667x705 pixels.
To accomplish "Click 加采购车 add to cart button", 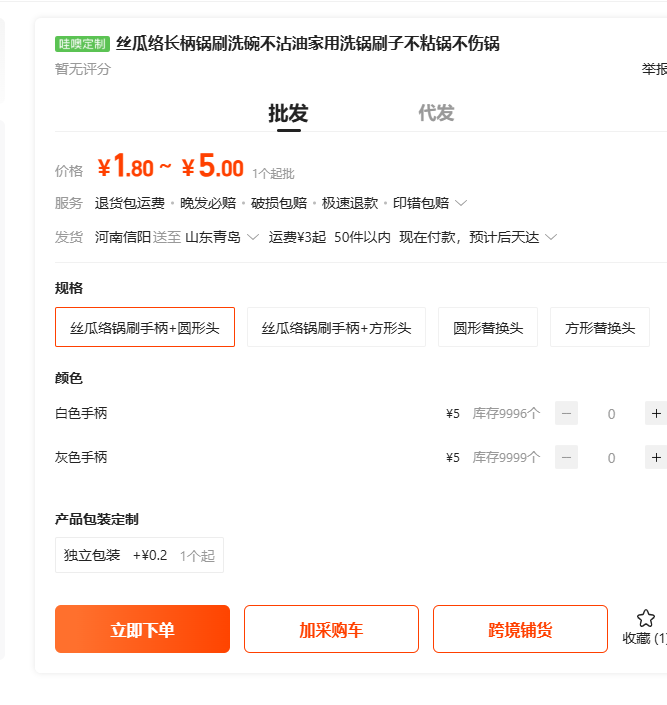I will click(x=331, y=629).
